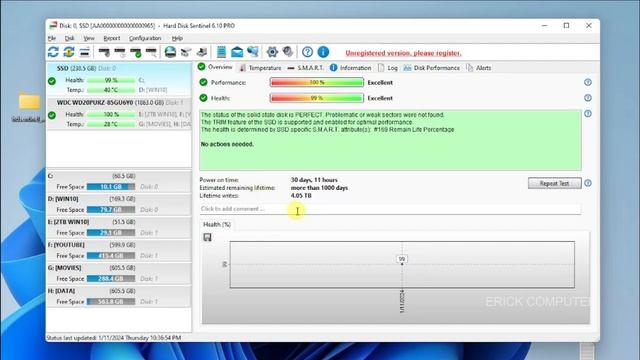Select the WDC WD20PURZ disk entry
Image resolution: width=640 pixels, height=360 pixels.
point(119,113)
